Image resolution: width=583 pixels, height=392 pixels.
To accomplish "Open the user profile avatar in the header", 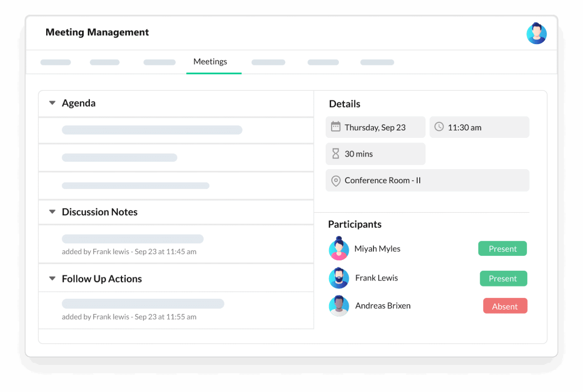I will 536,33.
